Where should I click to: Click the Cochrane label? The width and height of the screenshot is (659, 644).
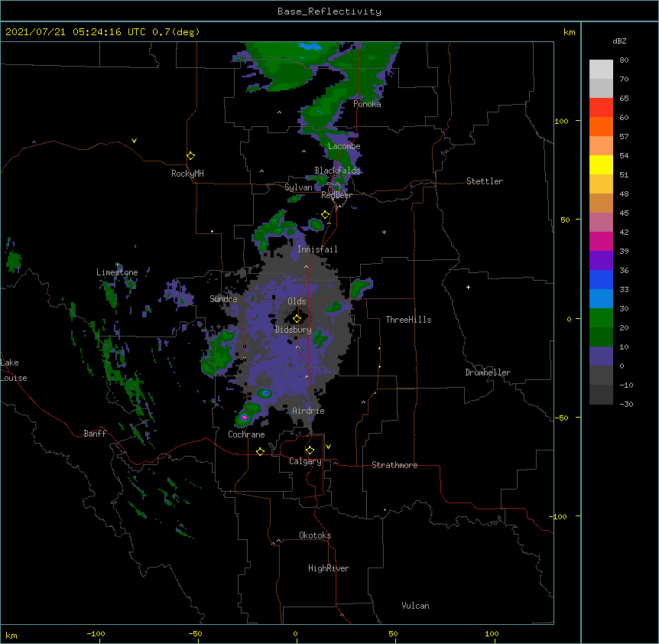[246, 434]
